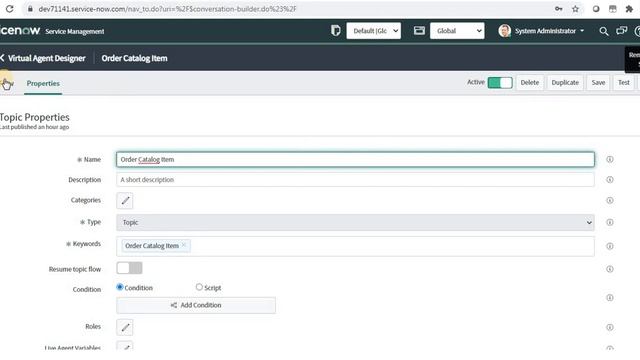The image size is (640, 360).
Task: Expand the System Administrator user menu
Action: coord(549,31)
